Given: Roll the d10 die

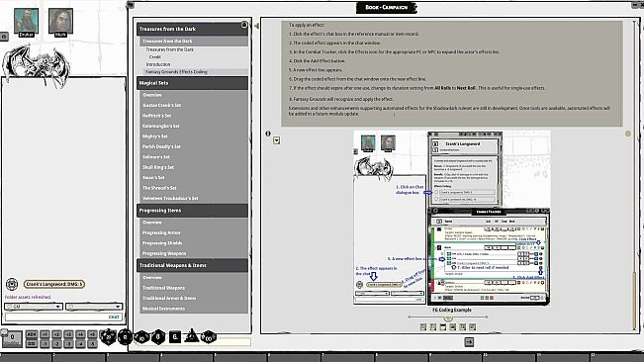Looking at the screenshot, I should coord(142,337).
